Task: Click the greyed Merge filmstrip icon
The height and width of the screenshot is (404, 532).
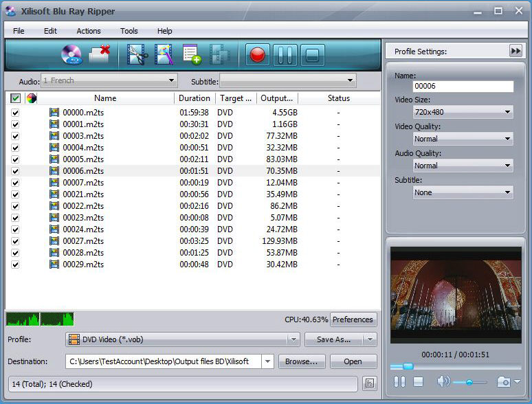Action: tap(219, 54)
